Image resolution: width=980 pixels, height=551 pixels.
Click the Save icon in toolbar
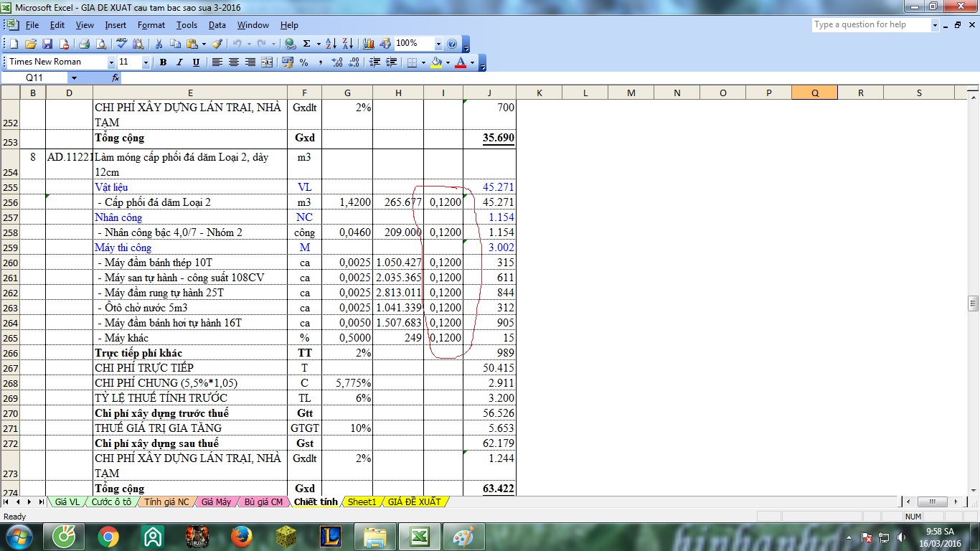tap(47, 44)
